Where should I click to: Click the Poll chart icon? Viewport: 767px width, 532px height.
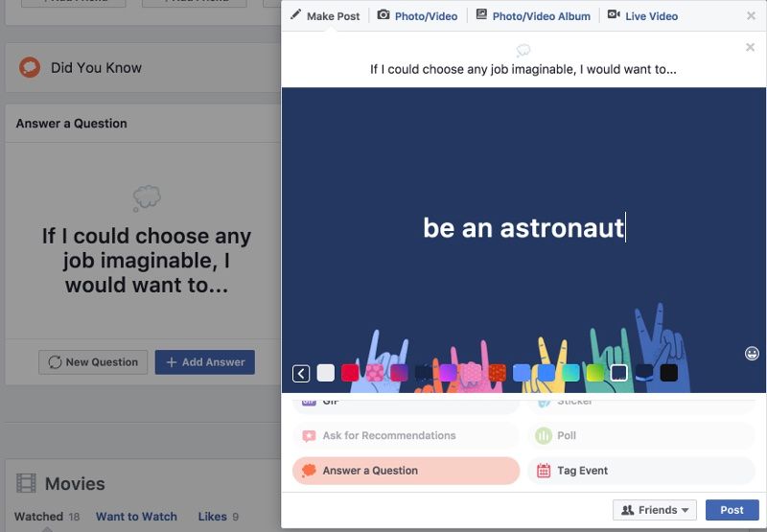coord(544,435)
